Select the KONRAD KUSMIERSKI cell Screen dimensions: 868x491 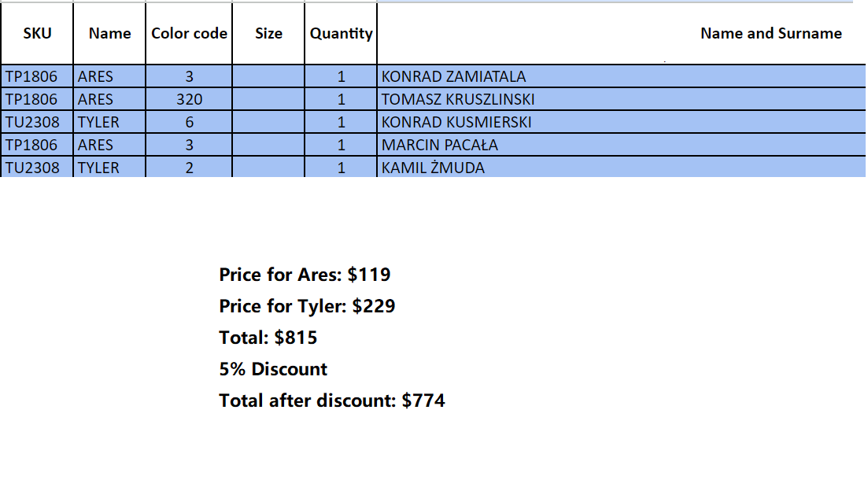click(x=456, y=122)
